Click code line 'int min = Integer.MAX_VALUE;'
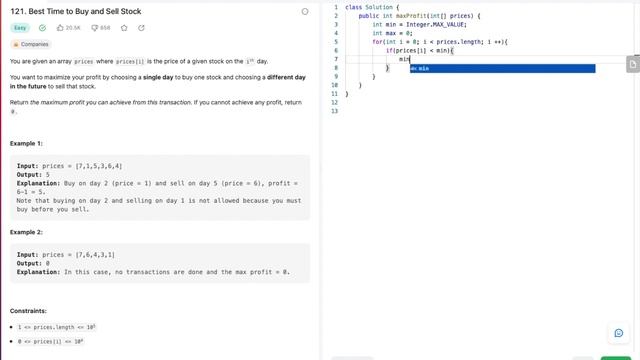Screen dimensions: 640x360 click(x=419, y=24)
